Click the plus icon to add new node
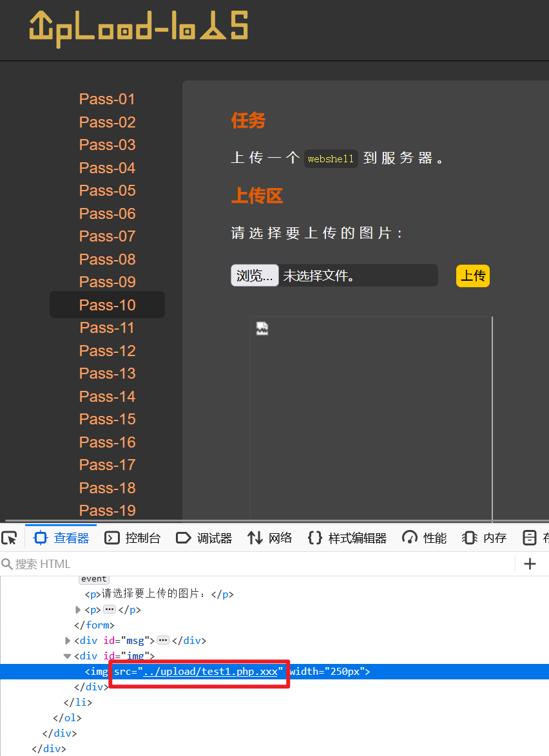This screenshot has height=756, width=549. (x=530, y=563)
